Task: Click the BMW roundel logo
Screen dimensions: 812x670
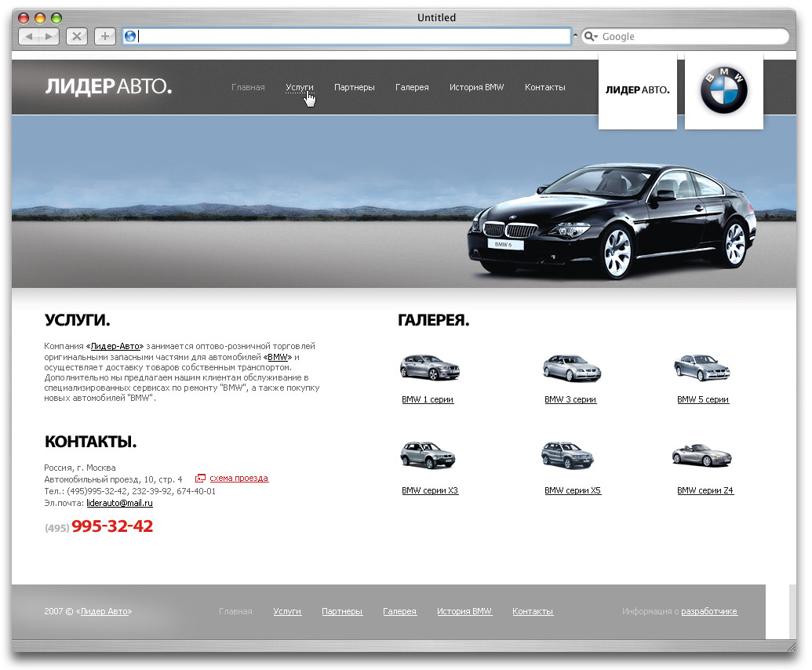Action: click(x=723, y=89)
